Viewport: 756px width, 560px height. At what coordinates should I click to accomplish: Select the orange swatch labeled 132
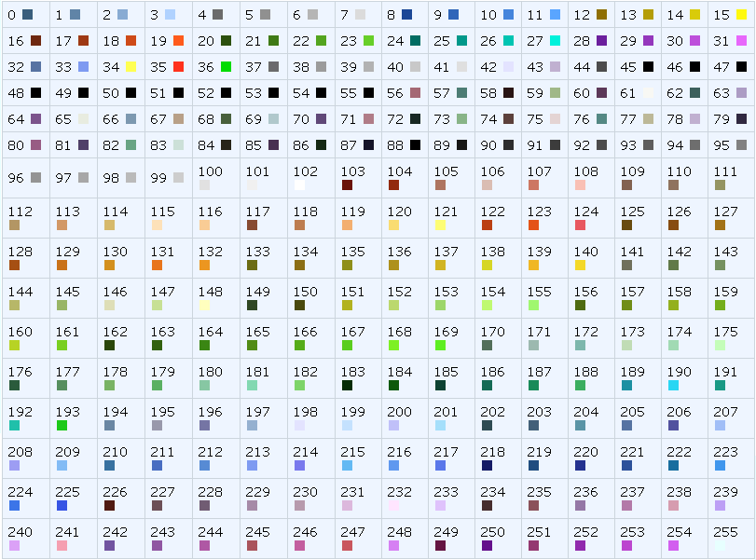point(204,266)
